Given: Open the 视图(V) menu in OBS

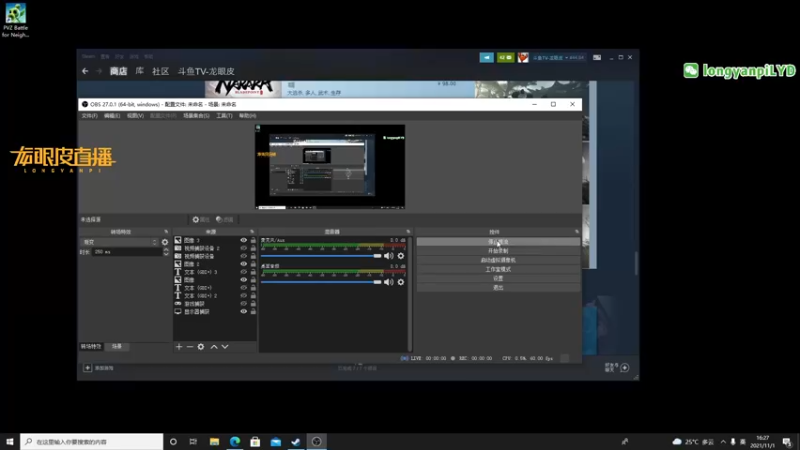Looking at the screenshot, I should coord(135,116).
